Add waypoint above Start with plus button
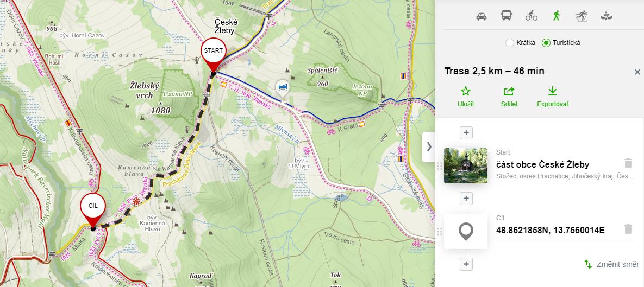This screenshot has height=287, width=644. tap(466, 133)
